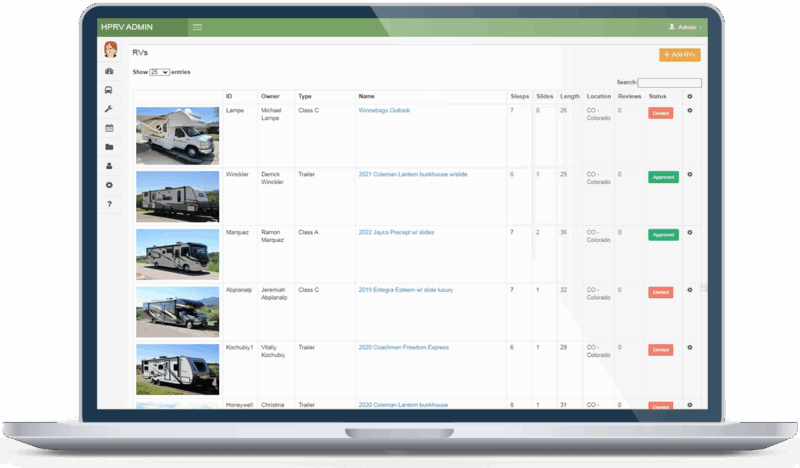Open the Winnebago Outlook link
The image size is (800, 468).
pyautogui.click(x=384, y=110)
